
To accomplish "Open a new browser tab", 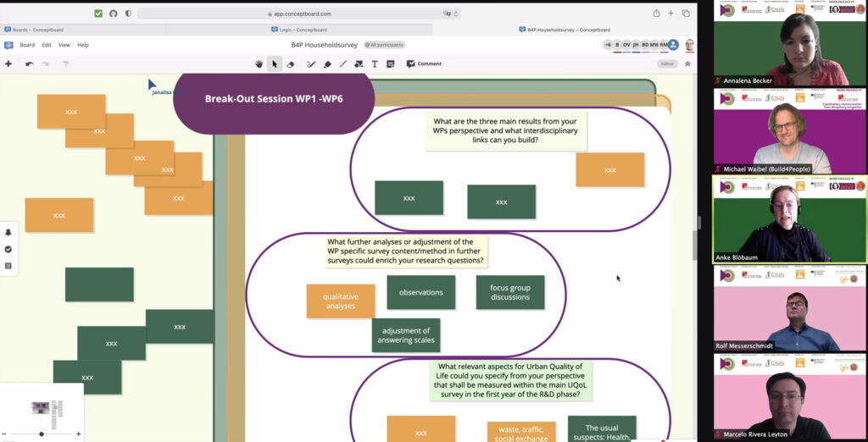I will (671, 14).
